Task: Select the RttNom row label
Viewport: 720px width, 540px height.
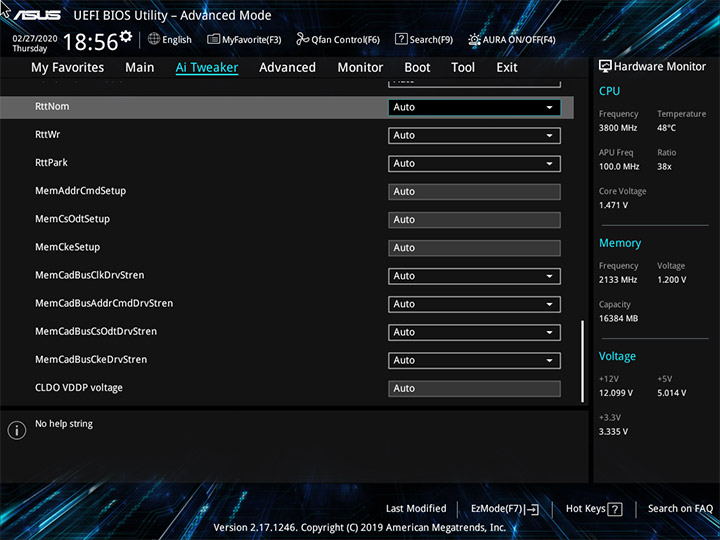Action: pos(52,106)
